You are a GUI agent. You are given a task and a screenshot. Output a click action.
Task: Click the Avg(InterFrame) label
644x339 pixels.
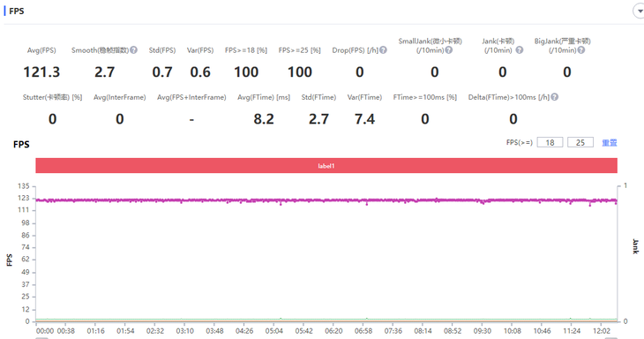(x=119, y=97)
